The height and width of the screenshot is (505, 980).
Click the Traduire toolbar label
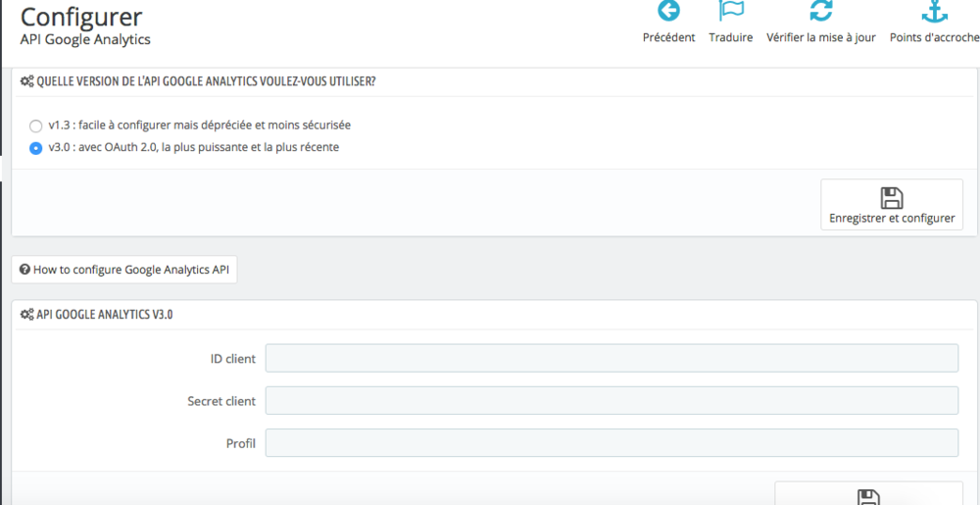(731, 37)
